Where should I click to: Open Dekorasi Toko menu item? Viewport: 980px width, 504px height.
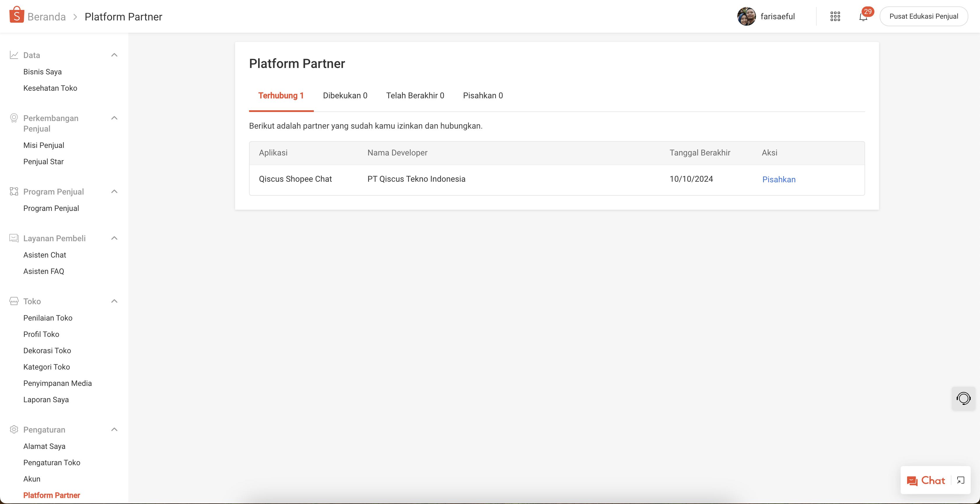click(47, 351)
